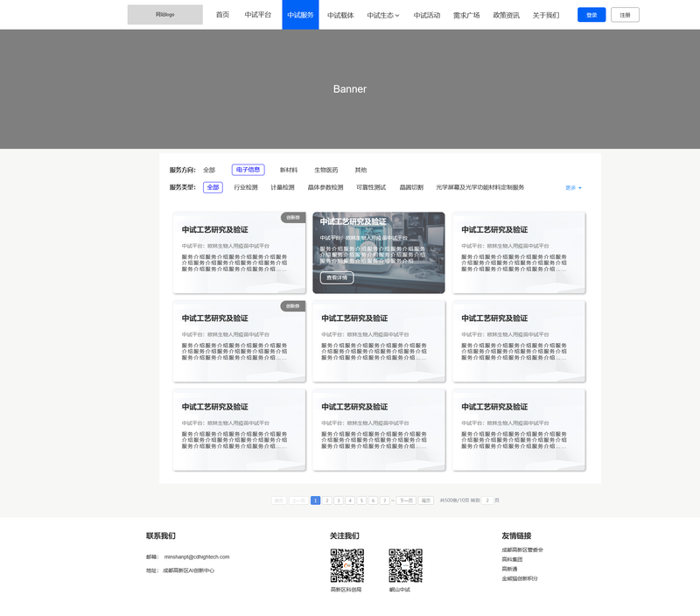Click 查看详情 on the highlighted service card
This screenshot has width=700, height=616.
coord(337,277)
